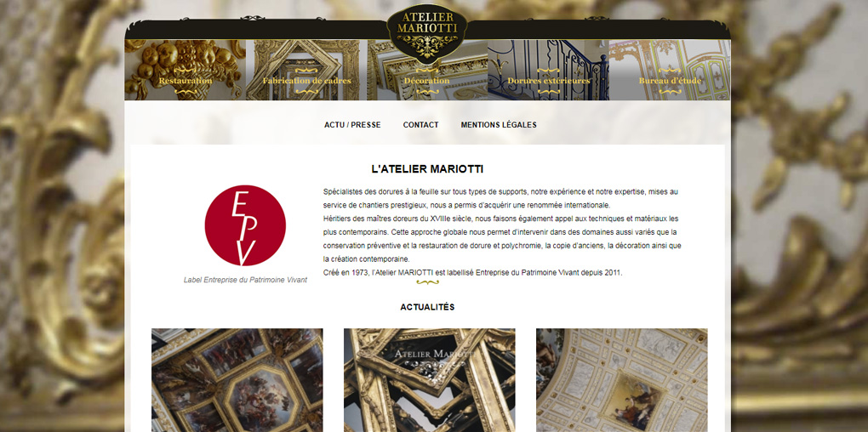Click the L'ATELIER MARIOTTI heading
The height and width of the screenshot is (432, 868).
pos(427,169)
